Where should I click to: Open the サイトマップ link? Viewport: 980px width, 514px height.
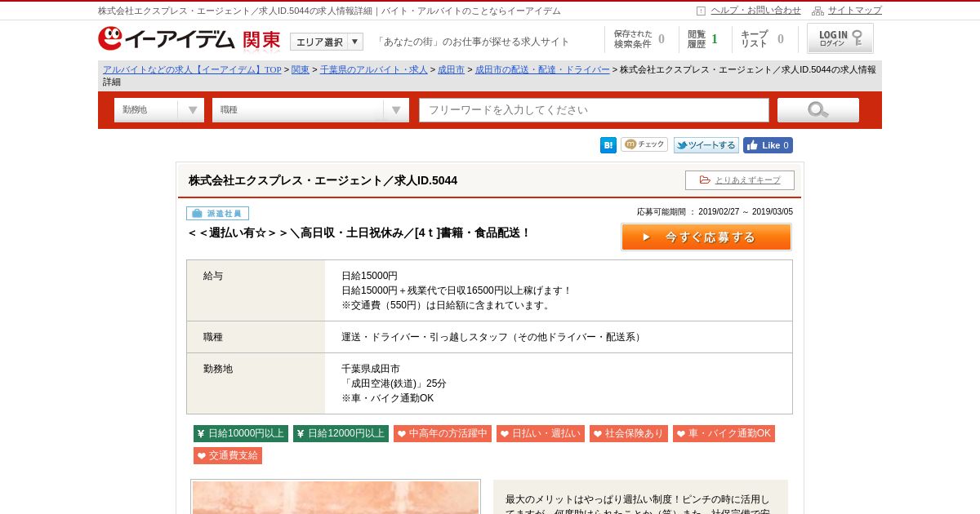(854, 11)
